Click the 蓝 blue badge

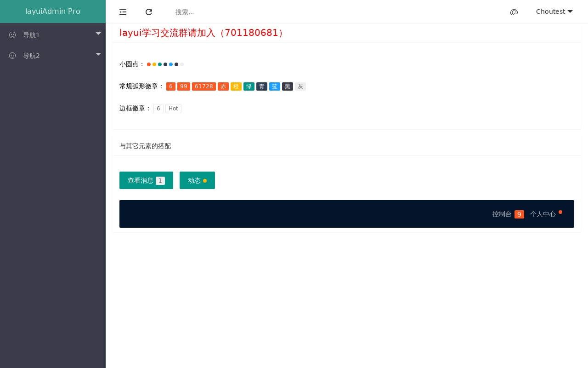[x=275, y=86]
